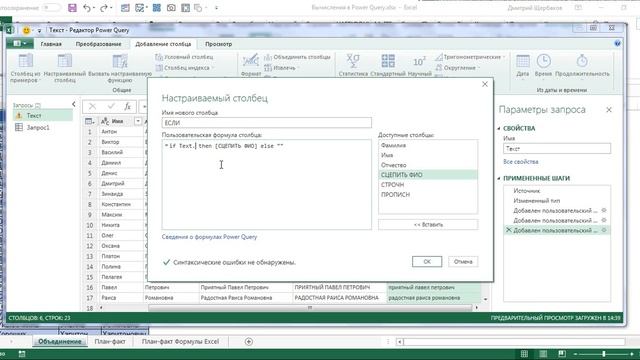Select СТРОЧН in available columns list
Image resolution: width=640 pixels, height=360 pixels.
(428, 185)
